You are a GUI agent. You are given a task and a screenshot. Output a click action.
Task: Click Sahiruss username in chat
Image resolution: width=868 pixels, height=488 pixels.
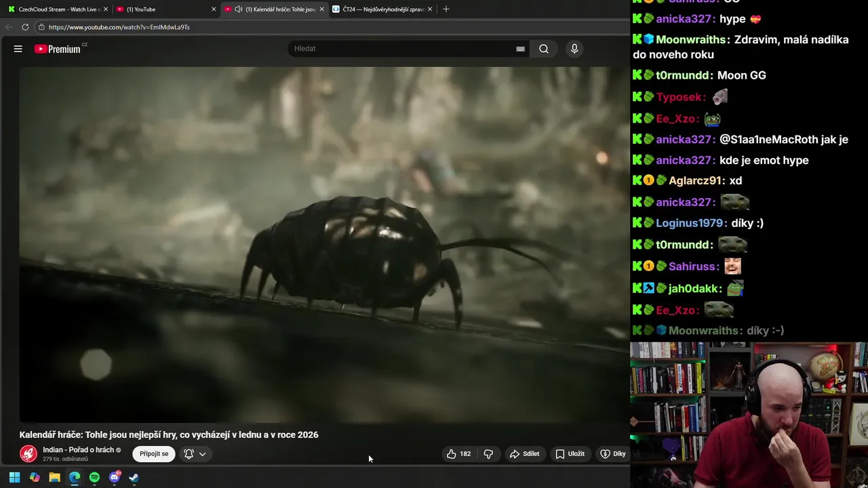point(693,267)
